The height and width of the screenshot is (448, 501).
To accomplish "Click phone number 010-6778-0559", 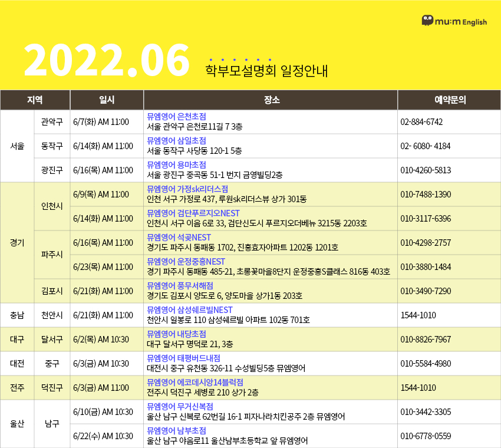I will pos(426,436).
